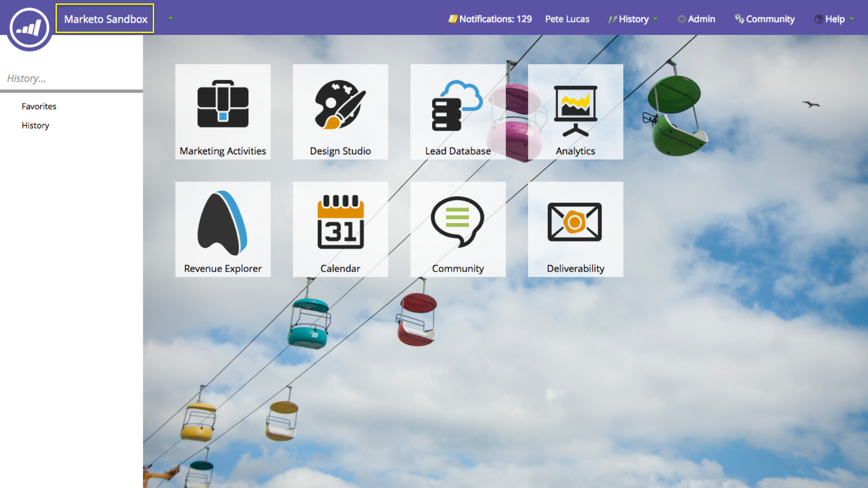The width and height of the screenshot is (868, 488).
Task: Select History in the left sidebar
Action: point(35,125)
